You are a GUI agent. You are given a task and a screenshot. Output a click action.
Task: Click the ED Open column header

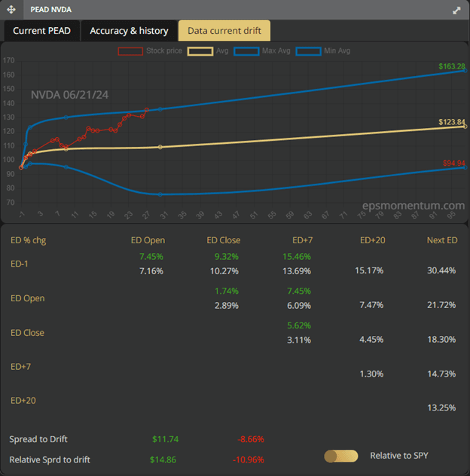148,240
